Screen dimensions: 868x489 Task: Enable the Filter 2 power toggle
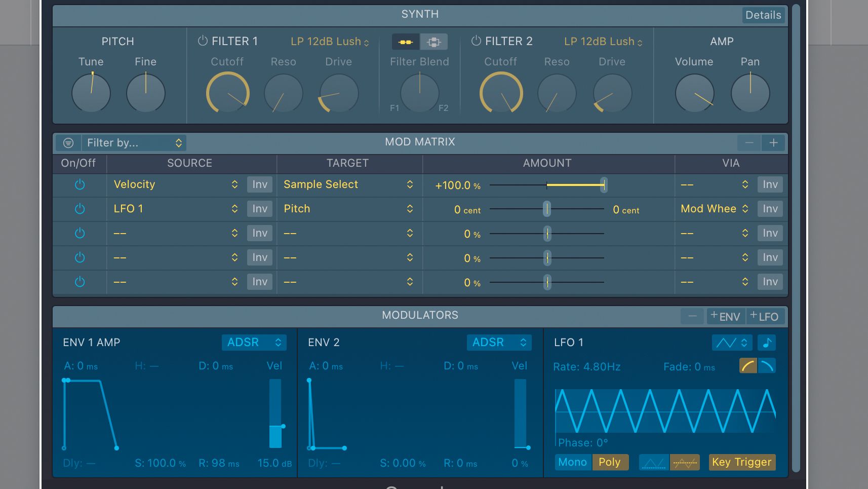476,41
